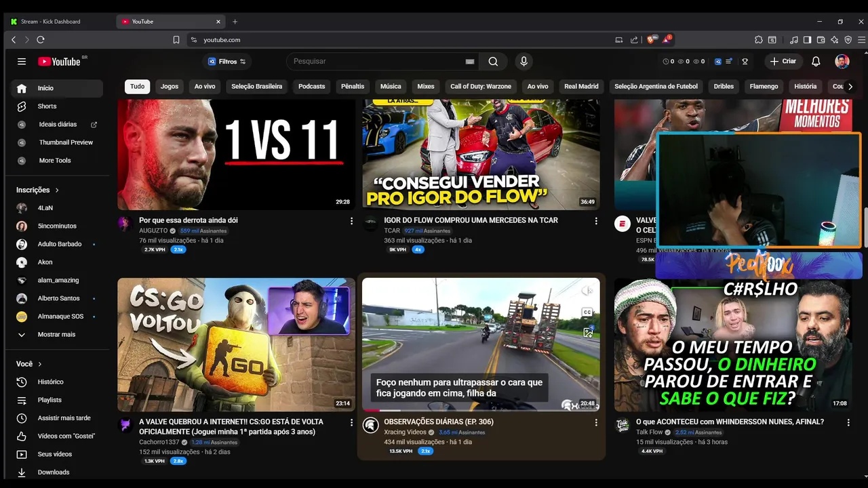The width and height of the screenshot is (868, 488).
Task: Open Talk Flow channel name
Action: (650, 432)
